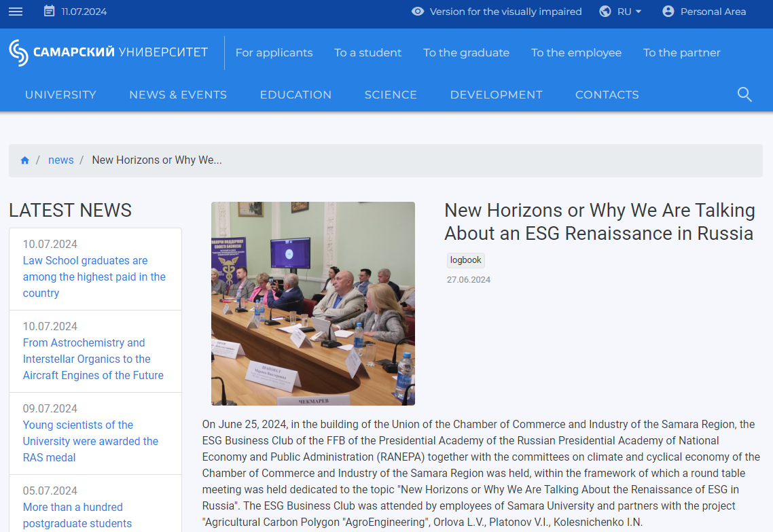The height and width of the screenshot is (532, 773).
Task: Open Astrochemistry and Interstellar Organics article
Action: pyautogui.click(x=93, y=359)
